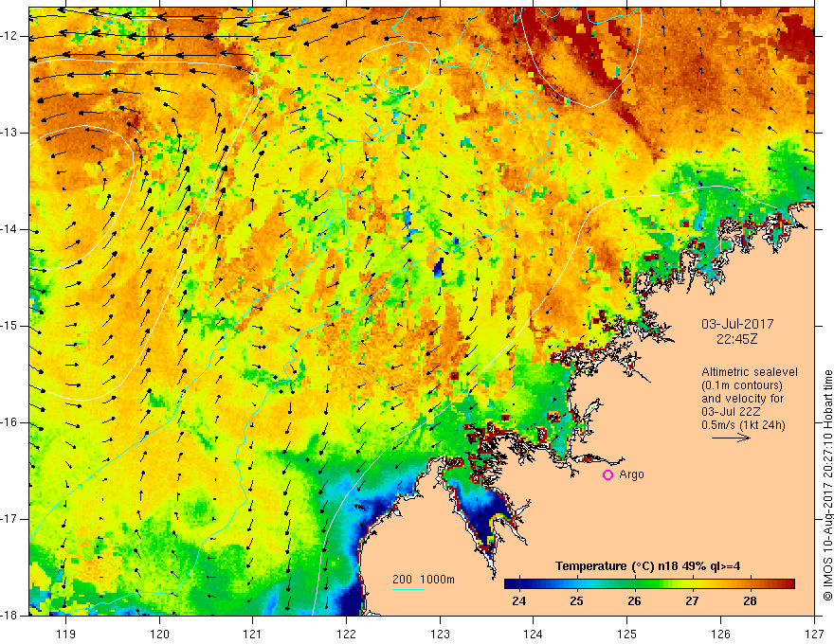Click the 'Altimetric sealevel' caption line

(x=750, y=372)
